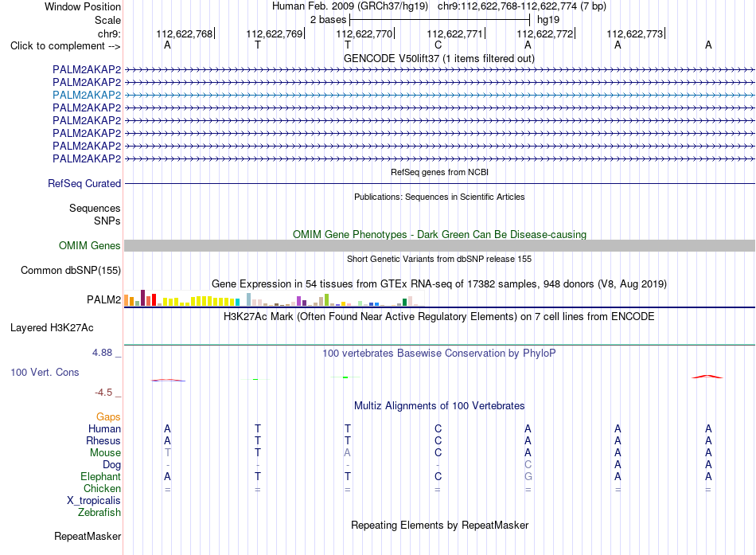Click the gray C in the Dog row
The width and height of the screenshot is (756, 555).
pos(528,465)
